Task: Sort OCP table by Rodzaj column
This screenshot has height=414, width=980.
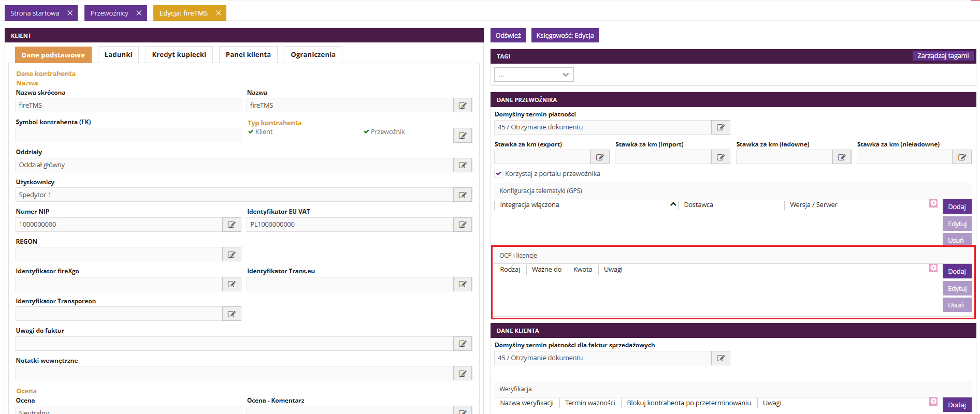Action: [510, 270]
